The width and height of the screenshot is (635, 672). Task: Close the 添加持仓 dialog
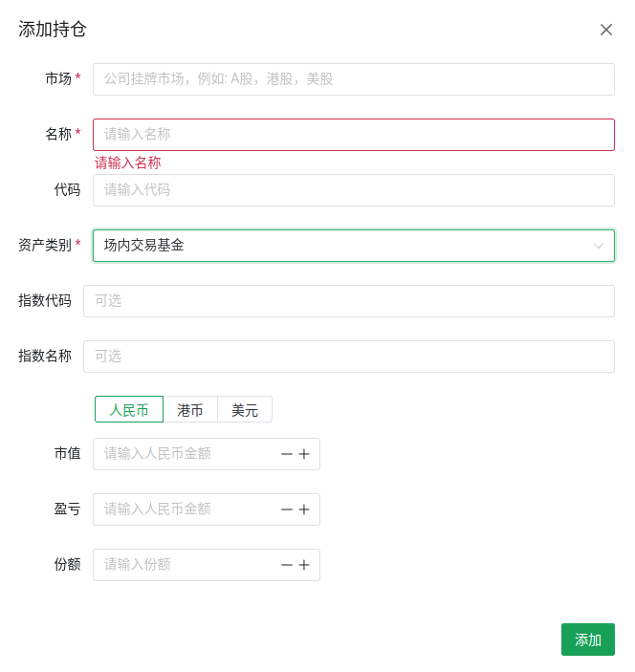pos(606,30)
